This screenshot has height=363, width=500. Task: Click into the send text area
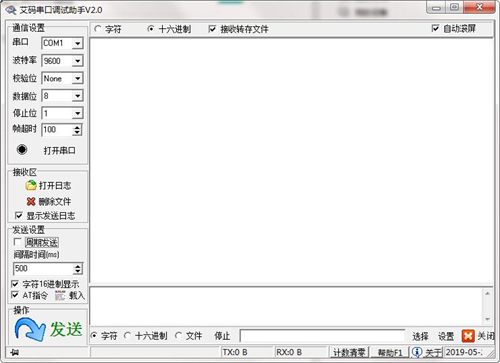click(286, 306)
